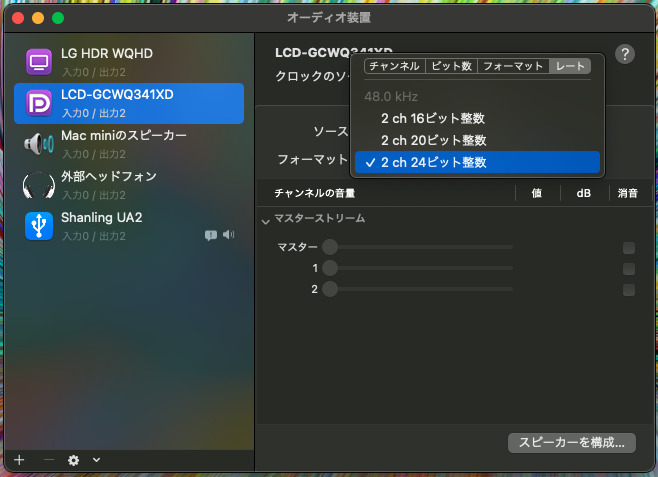Click the チャンネルの音量 column header
Screen dimensions: 658x477
(x=315, y=193)
